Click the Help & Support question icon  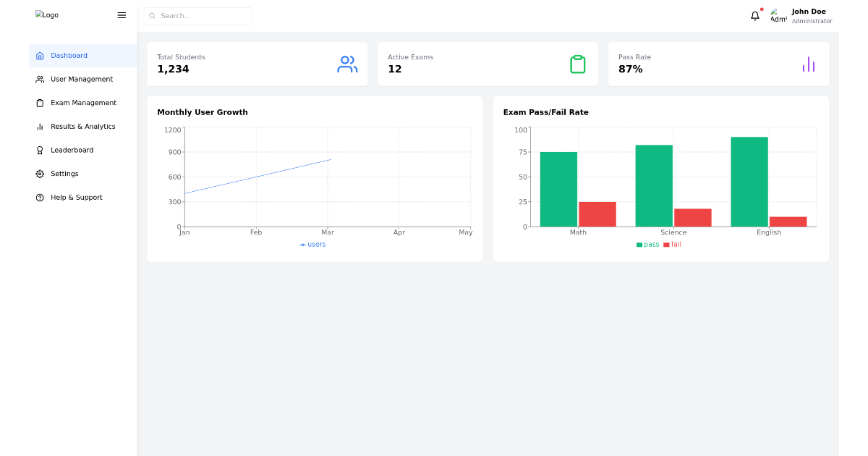coord(40,197)
